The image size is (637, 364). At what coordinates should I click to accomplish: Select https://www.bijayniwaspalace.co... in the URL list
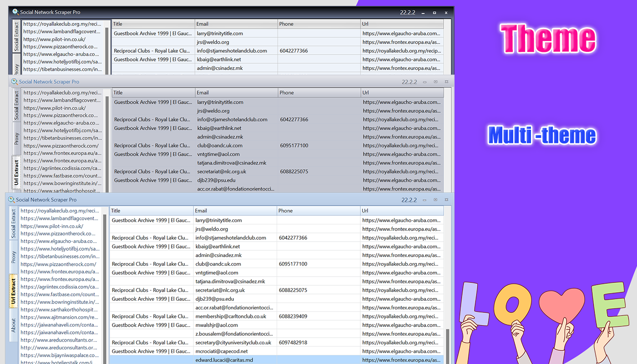pos(60,355)
